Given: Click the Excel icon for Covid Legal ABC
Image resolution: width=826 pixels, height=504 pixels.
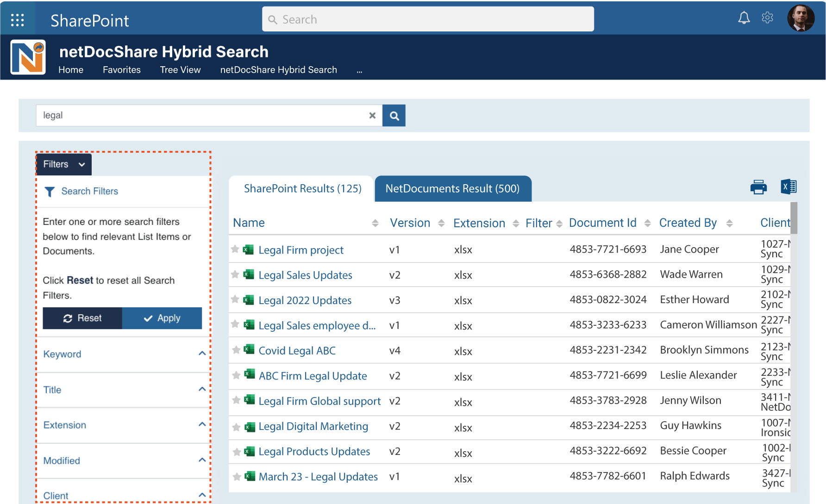Looking at the screenshot, I should [x=249, y=349].
